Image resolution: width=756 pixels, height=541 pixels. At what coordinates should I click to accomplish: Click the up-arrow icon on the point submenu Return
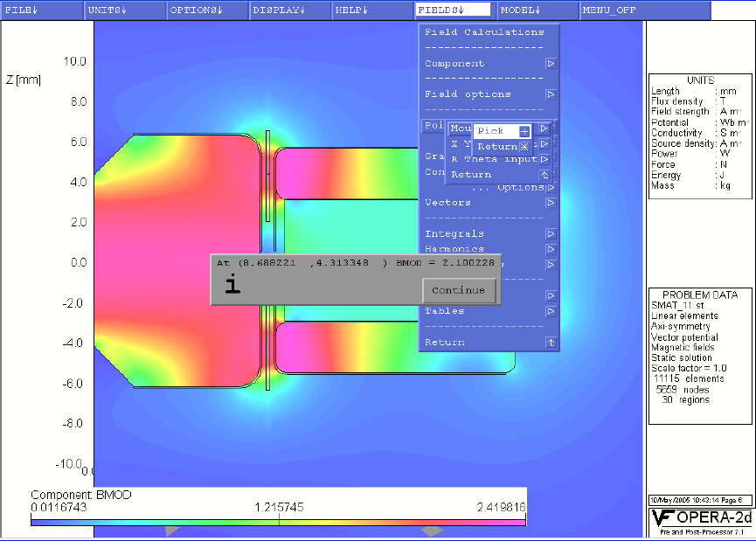[x=544, y=175]
